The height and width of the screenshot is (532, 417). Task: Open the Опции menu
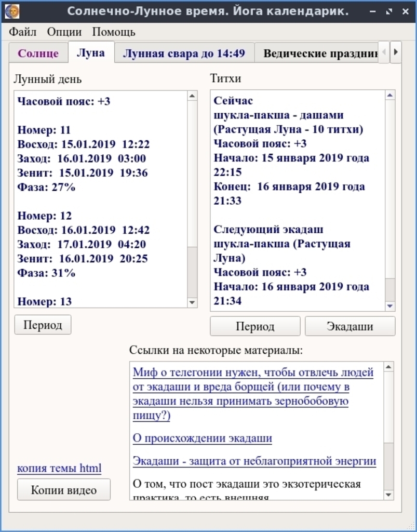tap(64, 32)
